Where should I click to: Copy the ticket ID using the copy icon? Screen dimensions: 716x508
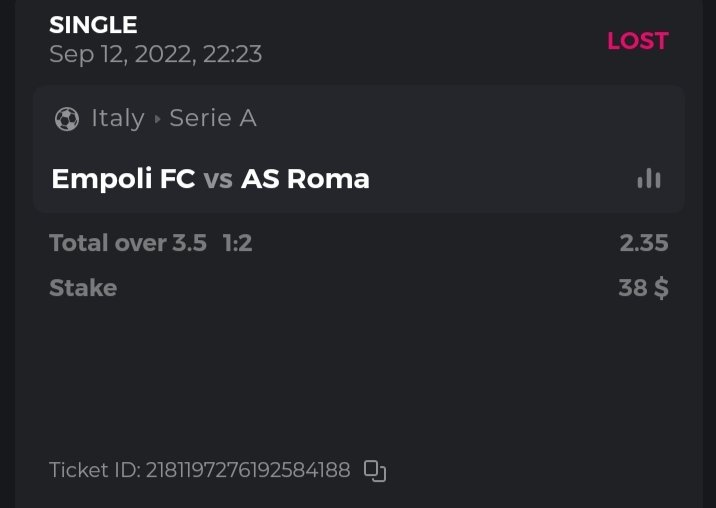(x=375, y=470)
